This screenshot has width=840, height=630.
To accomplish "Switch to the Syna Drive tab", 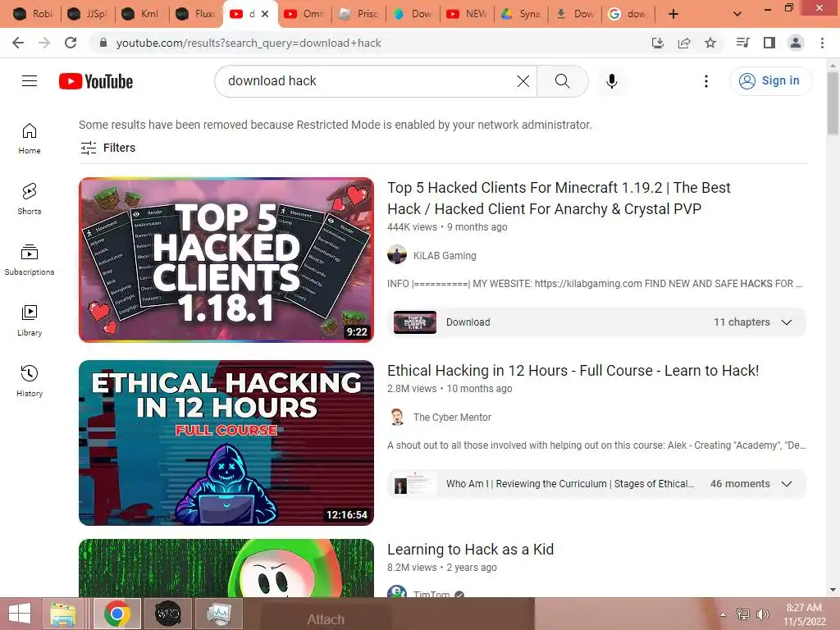I will (520, 14).
